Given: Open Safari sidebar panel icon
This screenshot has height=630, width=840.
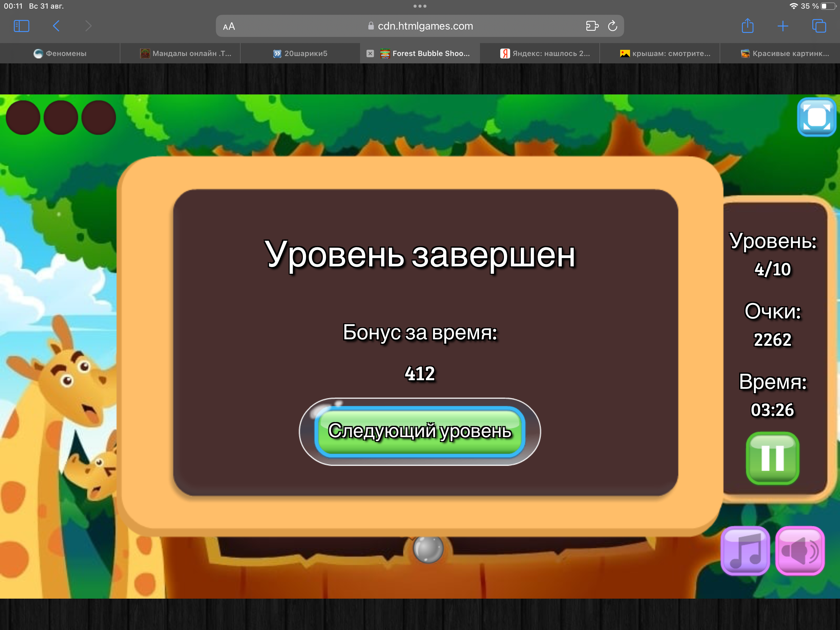Looking at the screenshot, I should pyautogui.click(x=21, y=26).
